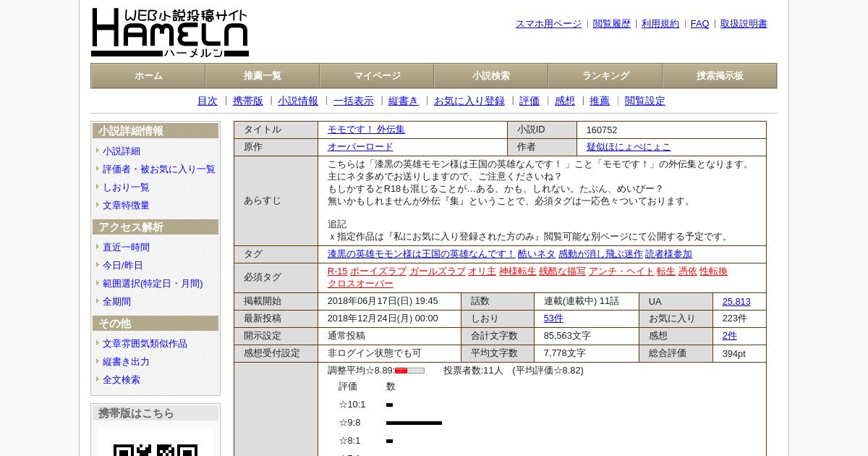Click the 神様転生 tag
868x456 pixels.
coord(518,271)
